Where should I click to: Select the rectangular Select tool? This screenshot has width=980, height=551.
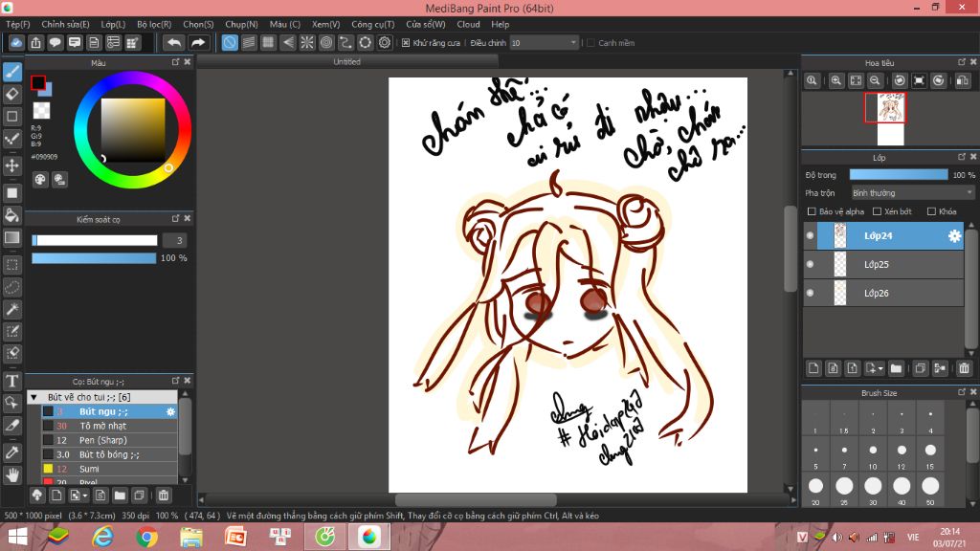(x=11, y=265)
